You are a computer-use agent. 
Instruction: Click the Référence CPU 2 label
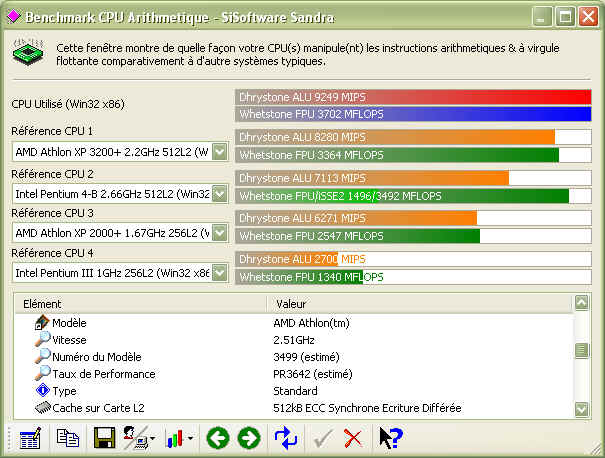52,174
